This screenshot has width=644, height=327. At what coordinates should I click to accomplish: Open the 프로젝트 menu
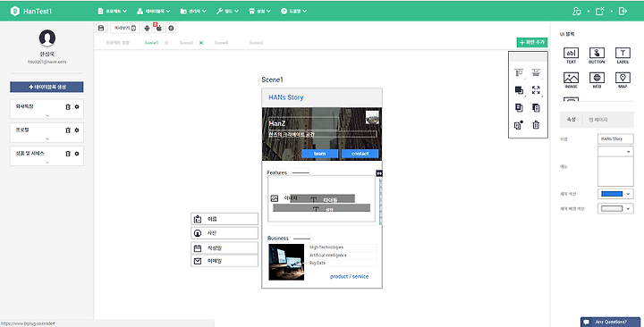(x=112, y=12)
